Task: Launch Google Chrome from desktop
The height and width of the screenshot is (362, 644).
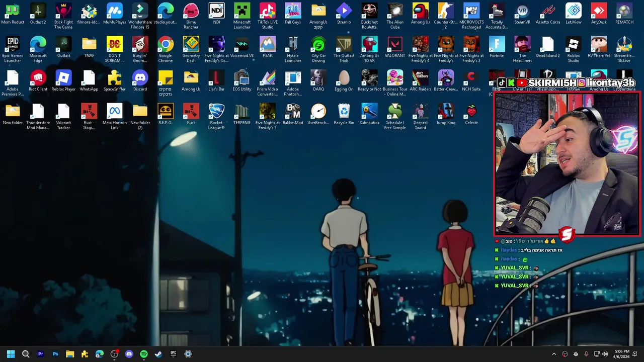Action: [x=166, y=50]
